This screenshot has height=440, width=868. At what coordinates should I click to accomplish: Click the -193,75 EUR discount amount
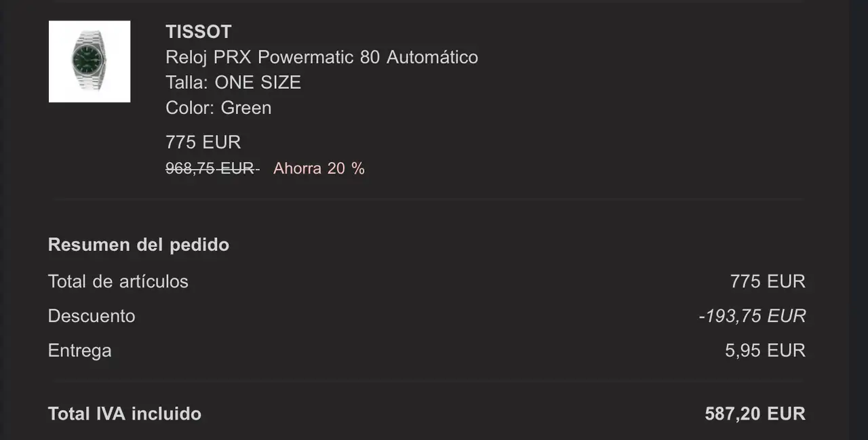pos(752,316)
